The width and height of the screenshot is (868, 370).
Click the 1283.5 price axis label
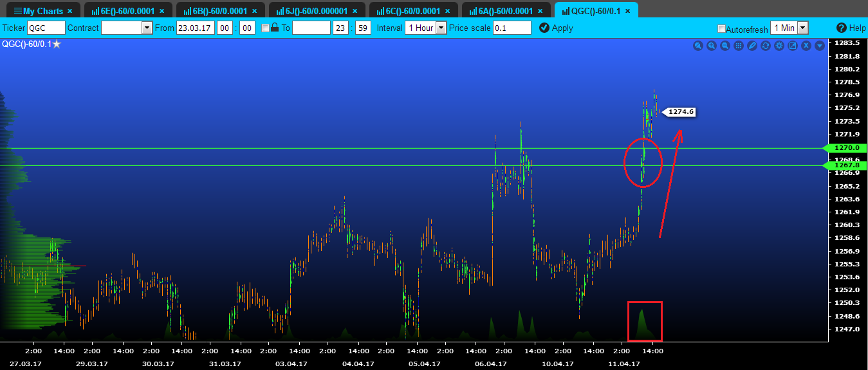[847, 42]
